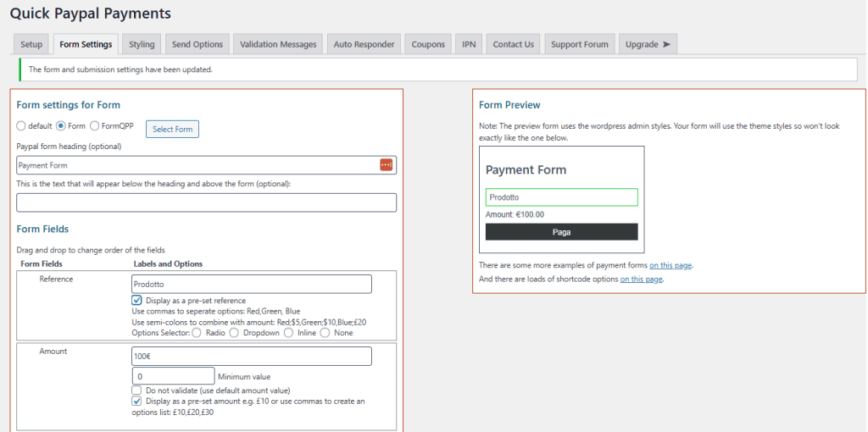Open Support Forum tab
The height and width of the screenshot is (432, 868).
(580, 44)
